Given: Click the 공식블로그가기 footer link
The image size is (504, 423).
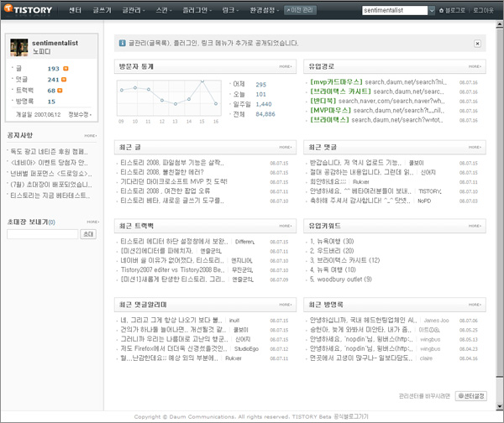Looking at the screenshot, I should pyautogui.click(x=350, y=416).
